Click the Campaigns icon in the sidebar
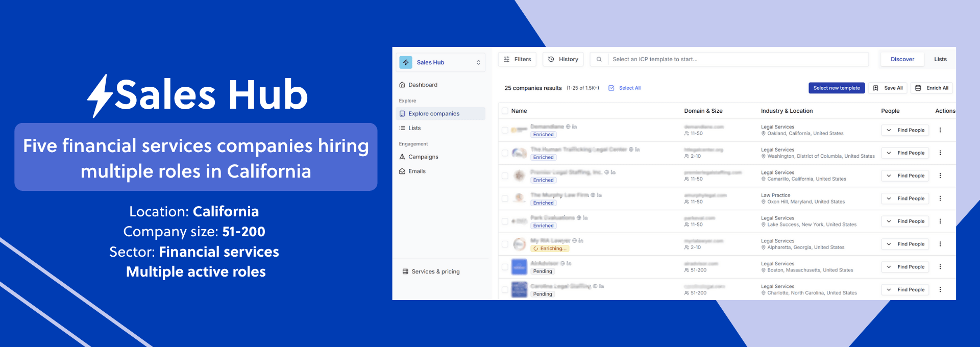Viewport: 980px width, 347px height. 402,157
